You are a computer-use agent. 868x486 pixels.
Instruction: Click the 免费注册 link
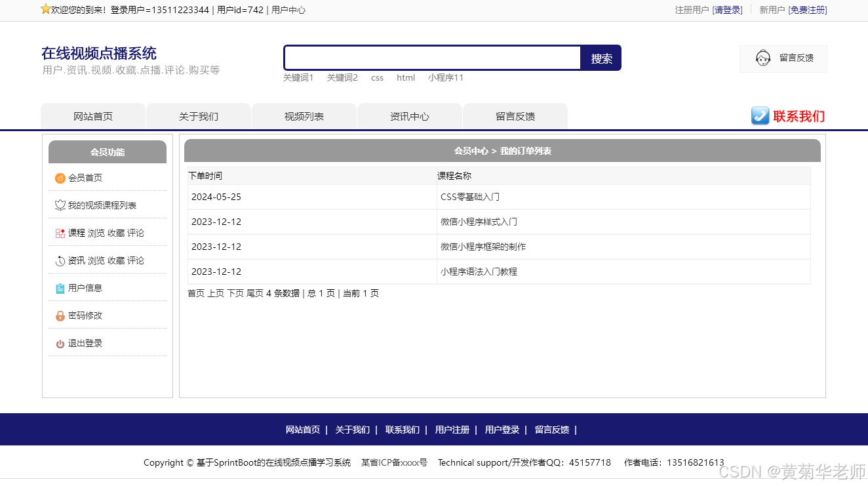coord(807,10)
